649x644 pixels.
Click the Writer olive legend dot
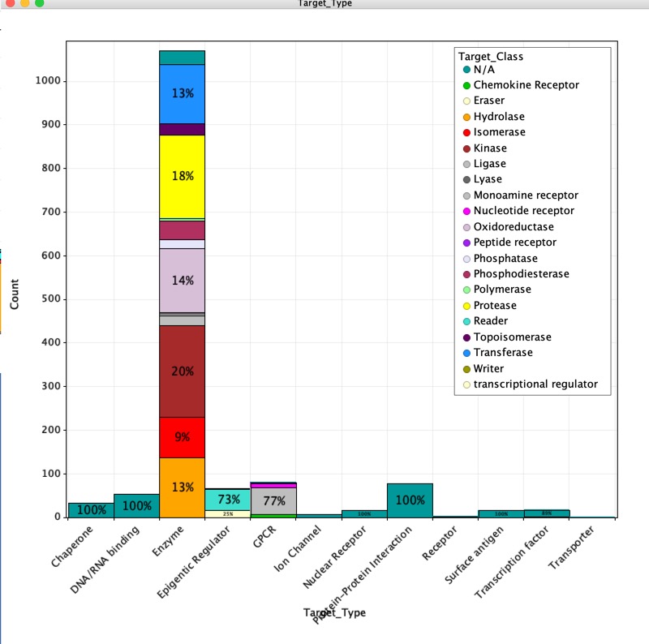click(x=466, y=369)
